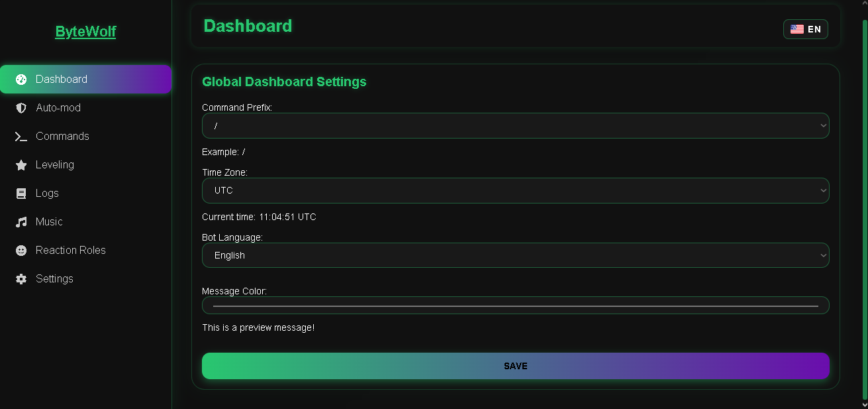Open the Bot Language dropdown
868x409 pixels.
click(515, 255)
